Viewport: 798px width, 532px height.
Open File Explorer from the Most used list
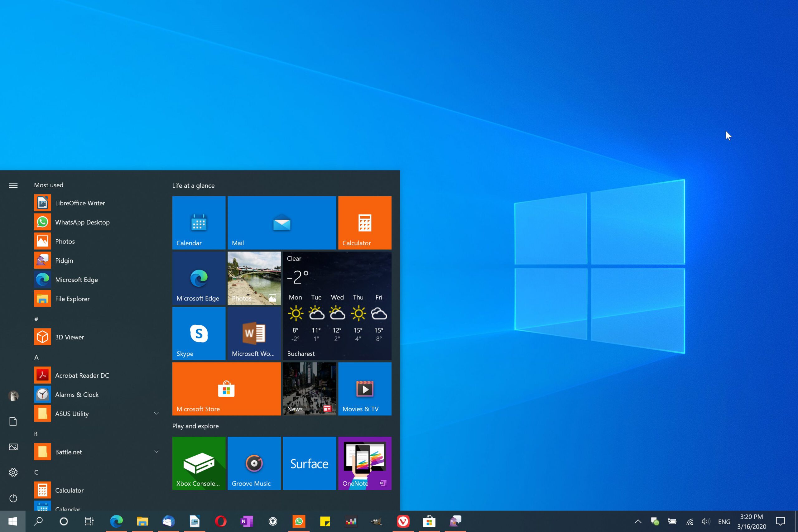(97, 299)
